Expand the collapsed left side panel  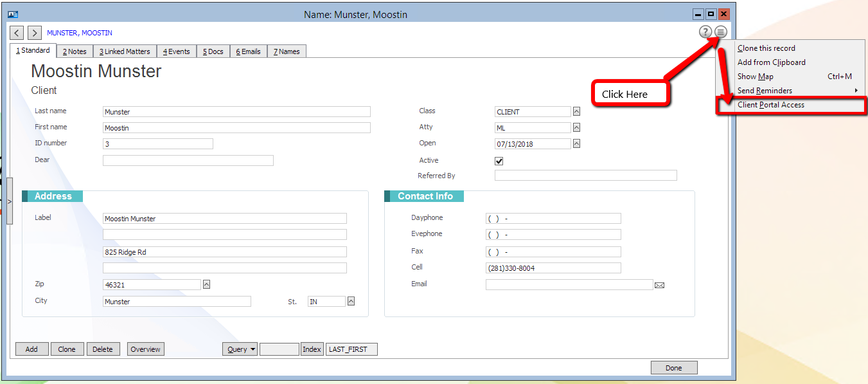(10, 201)
